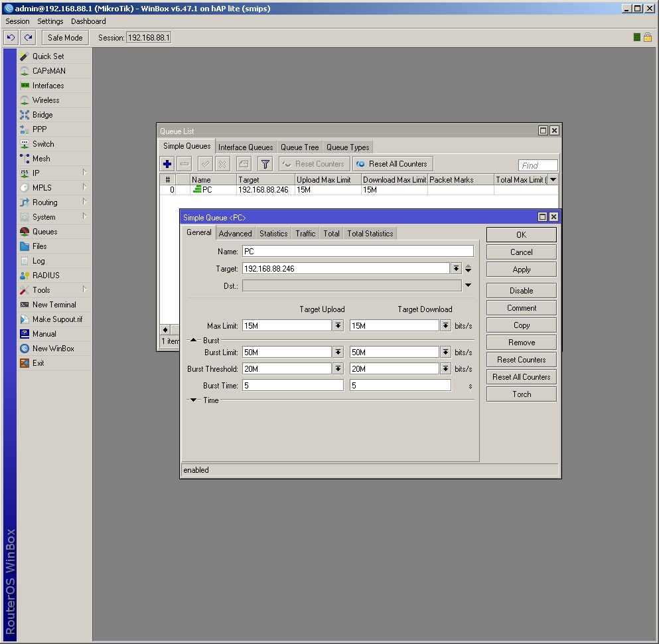Click the Undo toolbar arrow
659x644 pixels.
(x=11, y=38)
